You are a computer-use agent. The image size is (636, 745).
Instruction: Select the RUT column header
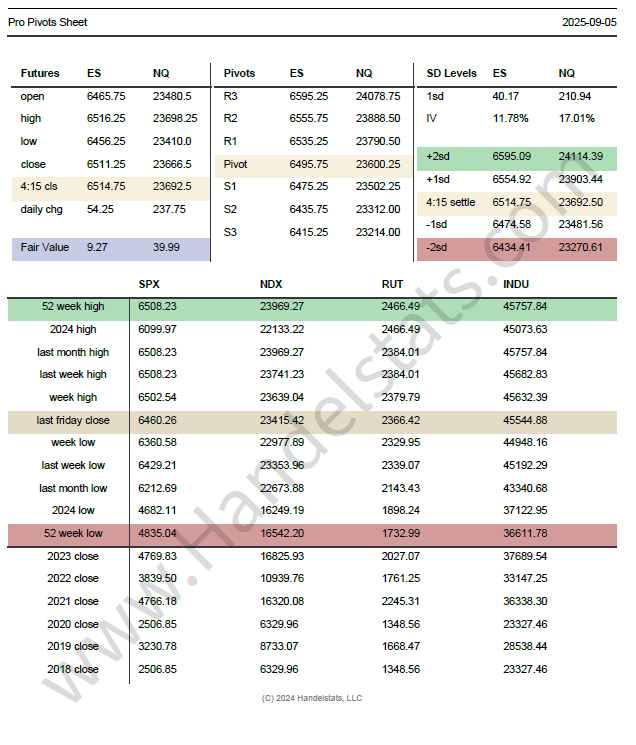point(392,285)
